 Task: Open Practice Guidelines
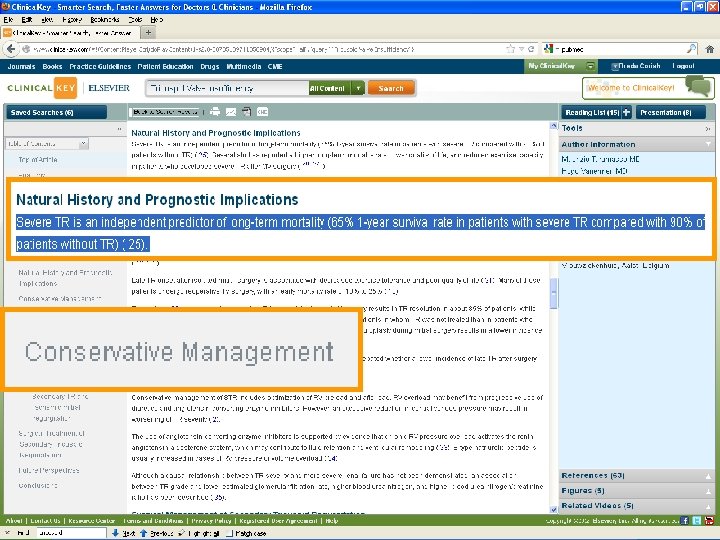click(x=100, y=67)
